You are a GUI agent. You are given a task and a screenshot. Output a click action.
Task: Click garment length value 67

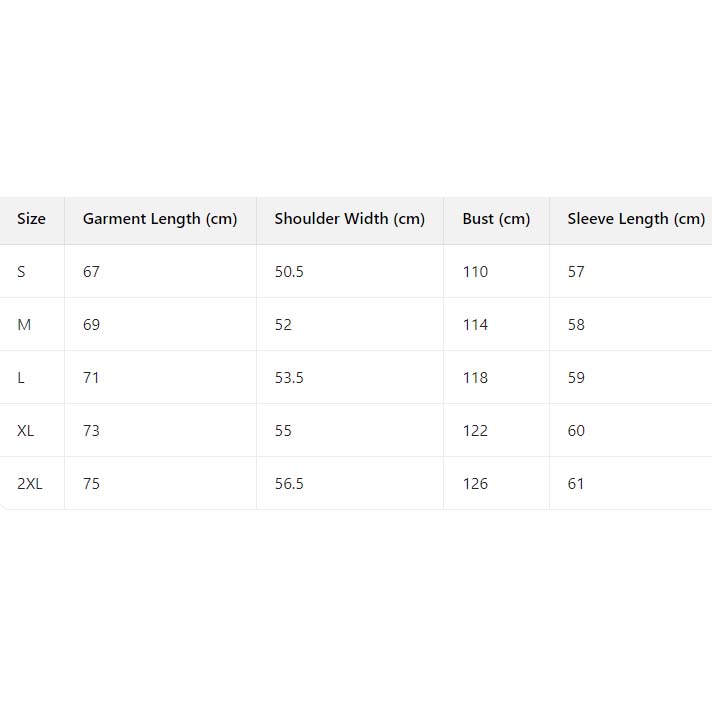[x=91, y=272]
